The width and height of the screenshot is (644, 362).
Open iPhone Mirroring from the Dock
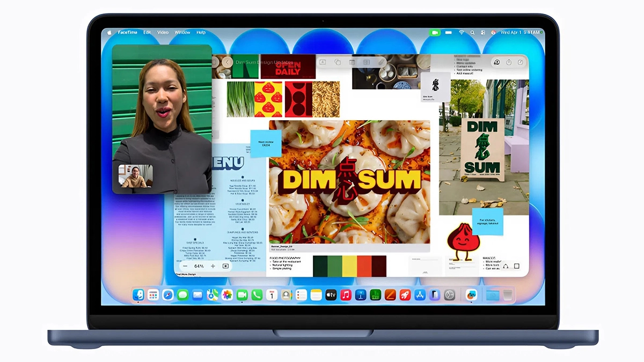pyautogui.click(x=435, y=294)
